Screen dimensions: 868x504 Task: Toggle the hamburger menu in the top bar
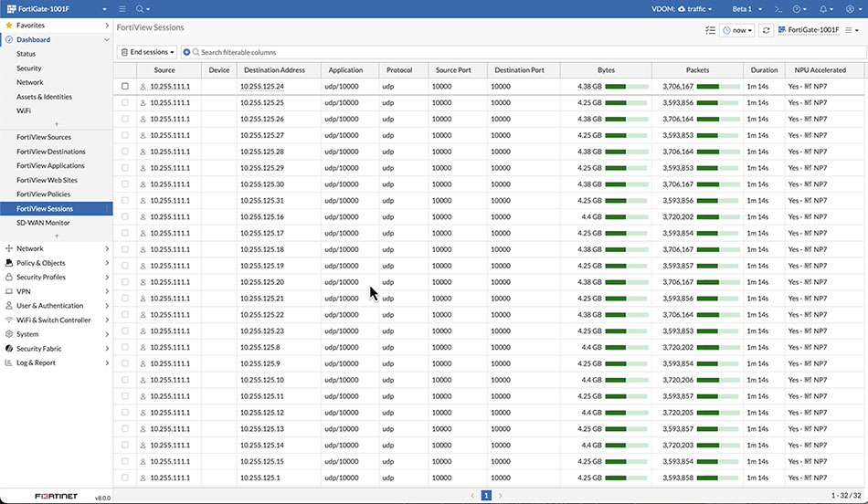point(122,9)
